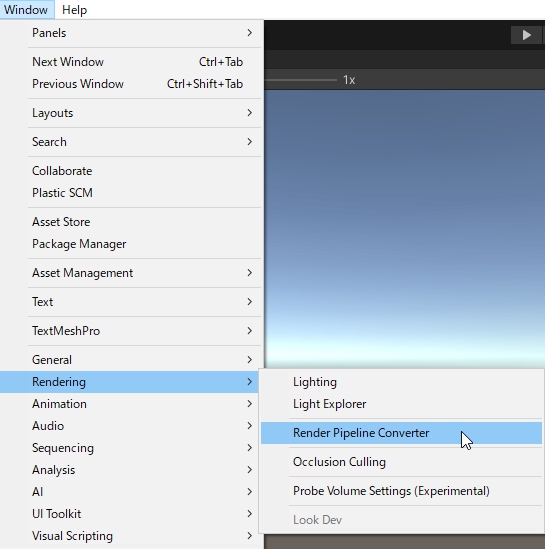The width and height of the screenshot is (545, 549).
Task: Select Next Window menu entry
Action: click(x=131, y=62)
